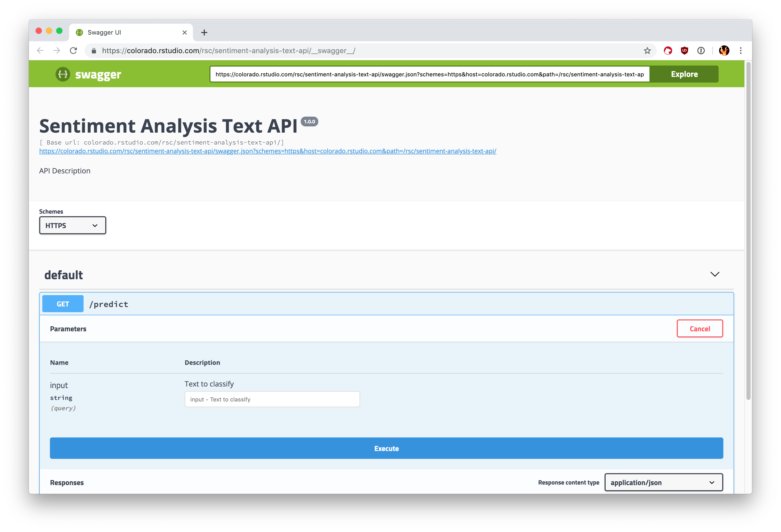Open the swagger.json link under the title

pyautogui.click(x=267, y=151)
